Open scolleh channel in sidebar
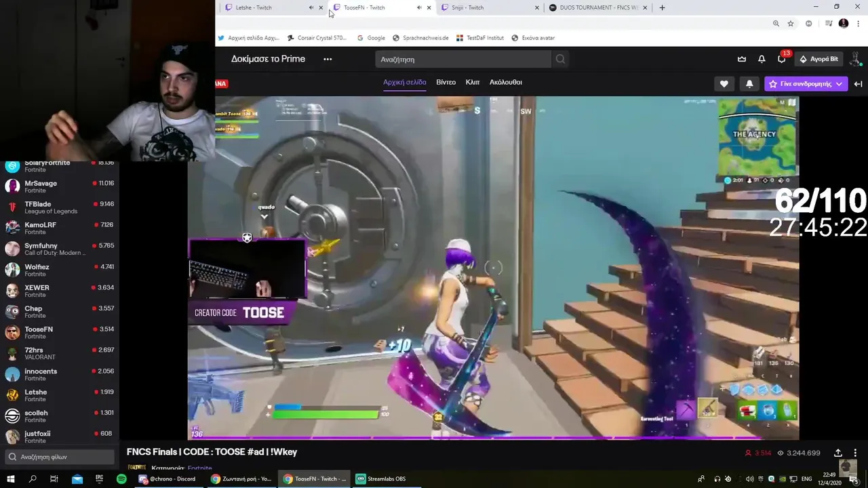 tap(60, 416)
